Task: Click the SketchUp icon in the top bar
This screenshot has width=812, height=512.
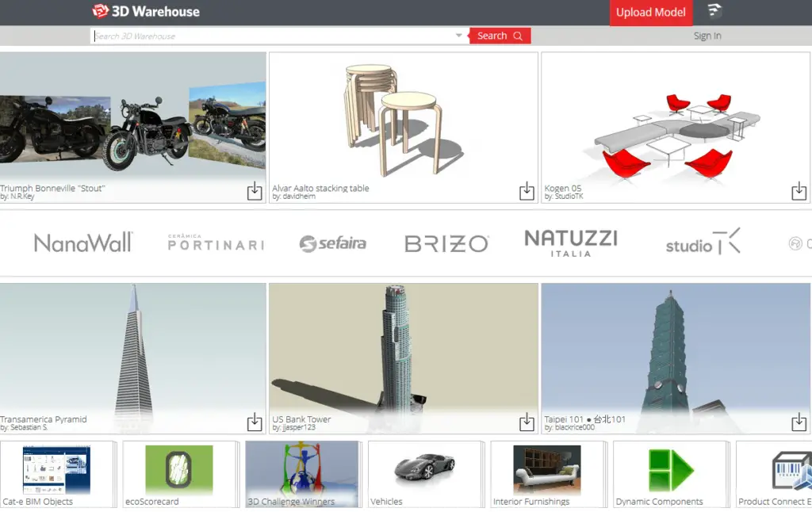Action: click(x=714, y=11)
